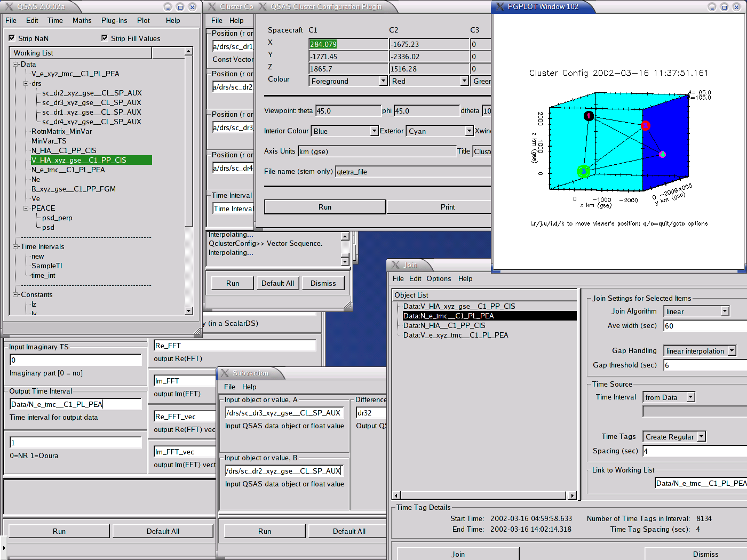Viewport: 747px width, 560px height.
Task: Click message log scrollbar down arrow
Action: (x=345, y=261)
